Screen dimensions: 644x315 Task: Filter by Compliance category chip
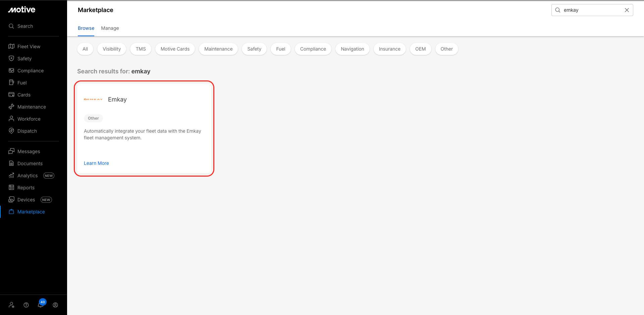313,49
